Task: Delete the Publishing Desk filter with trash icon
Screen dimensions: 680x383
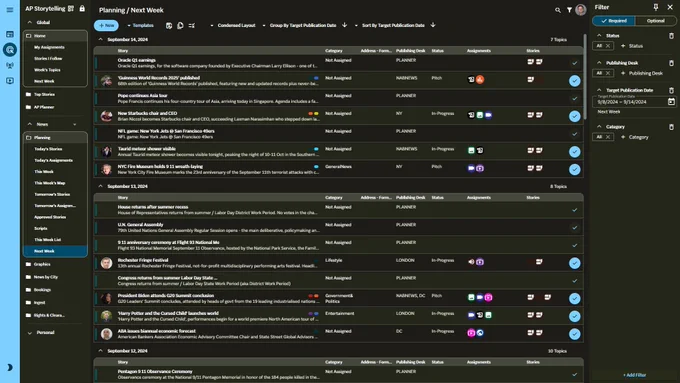Action: (671, 63)
